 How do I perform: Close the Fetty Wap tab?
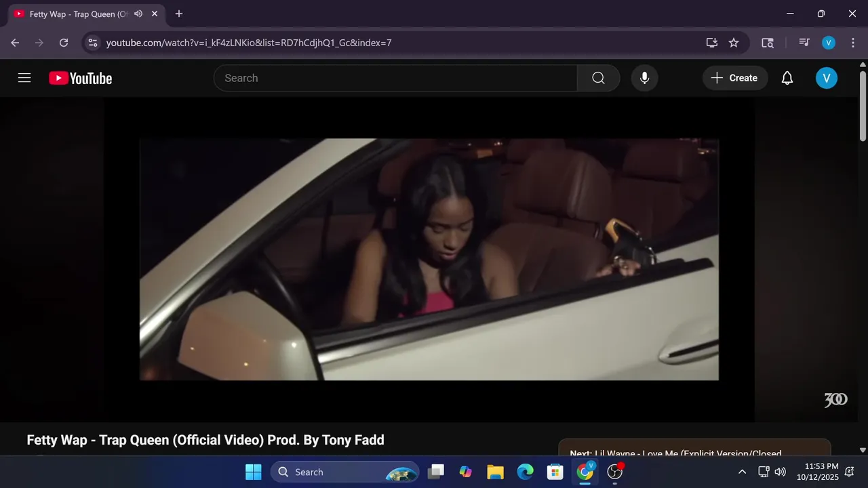155,14
